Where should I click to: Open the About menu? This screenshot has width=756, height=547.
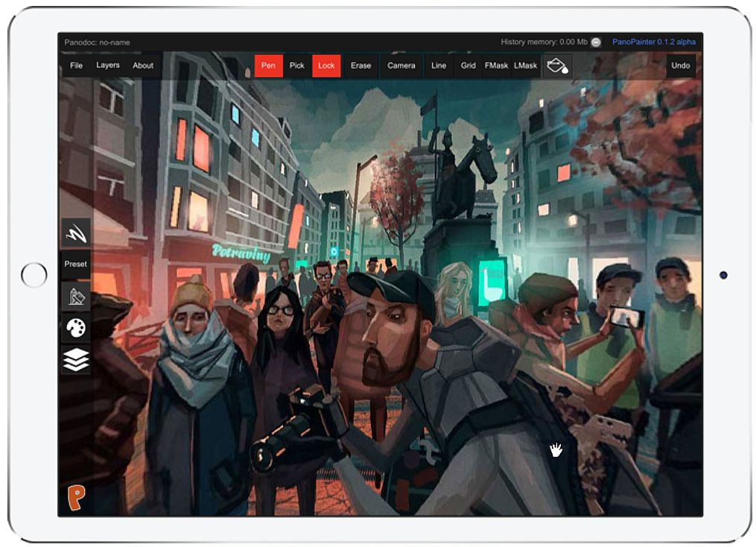[143, 65]
